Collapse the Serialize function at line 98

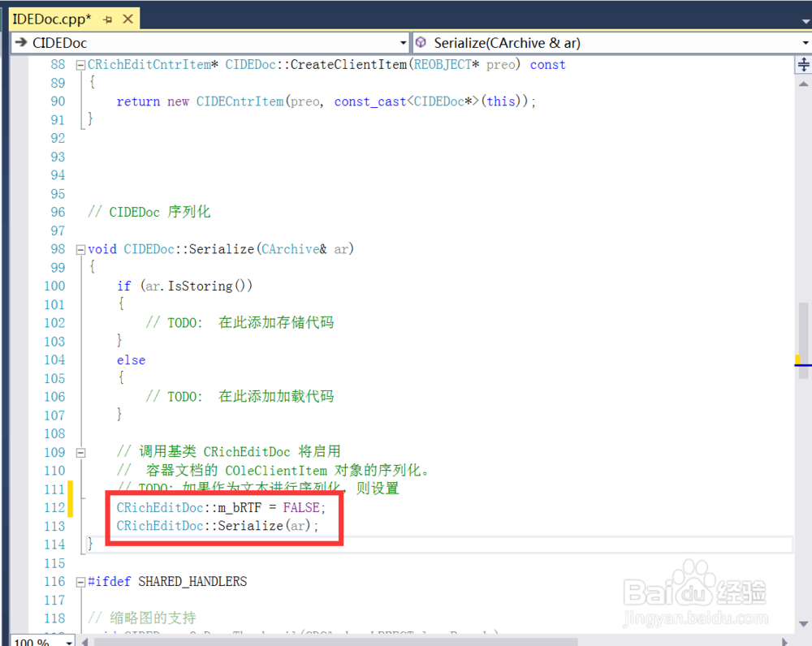click(x=80, y=249)
